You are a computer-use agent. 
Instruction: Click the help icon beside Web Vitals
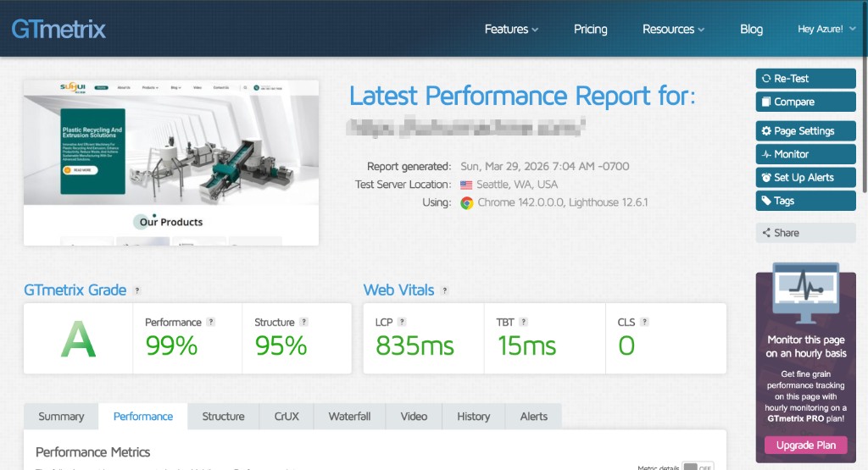click(444, 290)
